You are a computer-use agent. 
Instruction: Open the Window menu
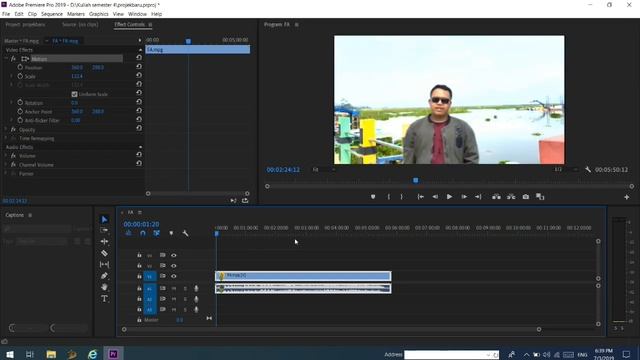(x=137, y=14)
